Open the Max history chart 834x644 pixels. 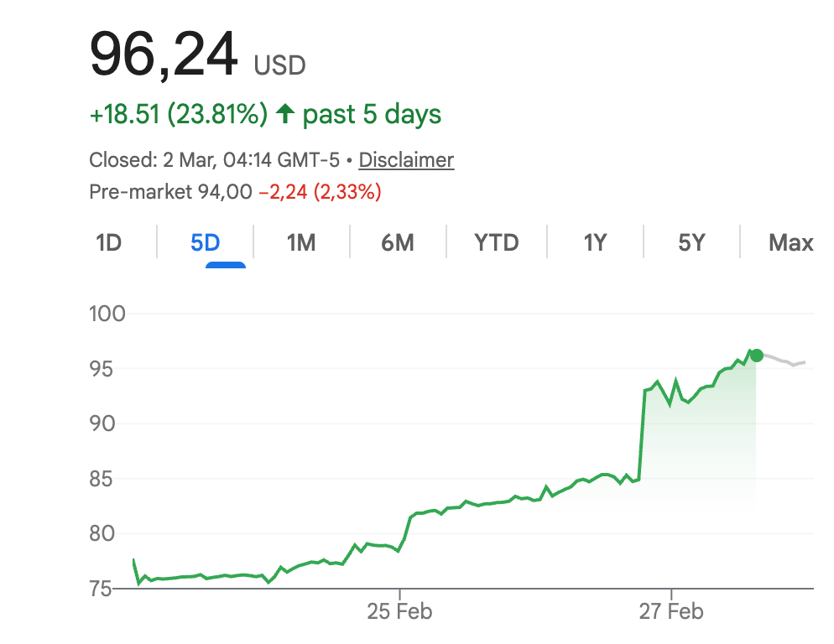(x=790, y=242)
